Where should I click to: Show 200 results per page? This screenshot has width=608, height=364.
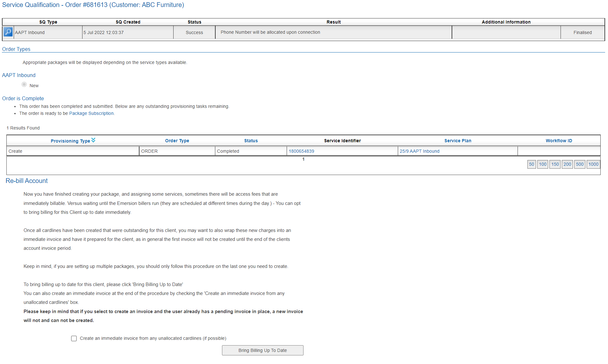(567, 164)
